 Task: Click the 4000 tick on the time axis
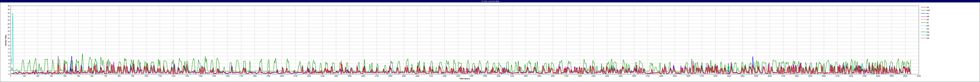pyautogui.click(x=553, y=76)
